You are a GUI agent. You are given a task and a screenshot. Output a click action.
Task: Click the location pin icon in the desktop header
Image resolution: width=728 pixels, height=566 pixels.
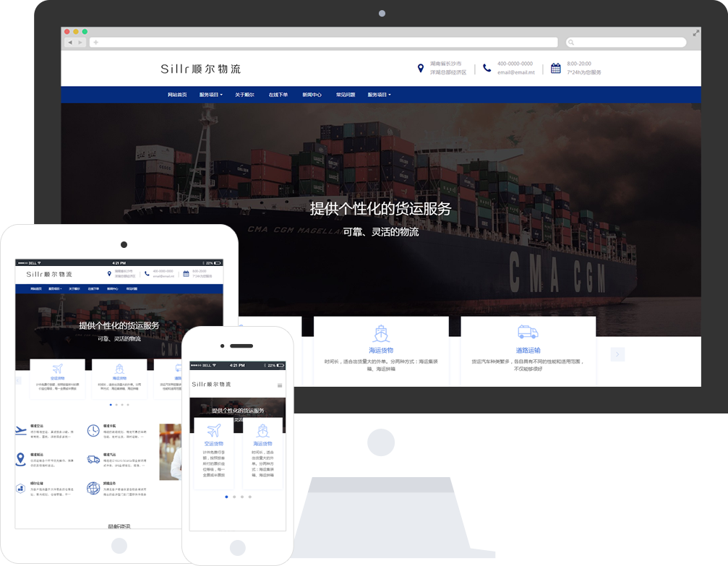coord(421,68)
